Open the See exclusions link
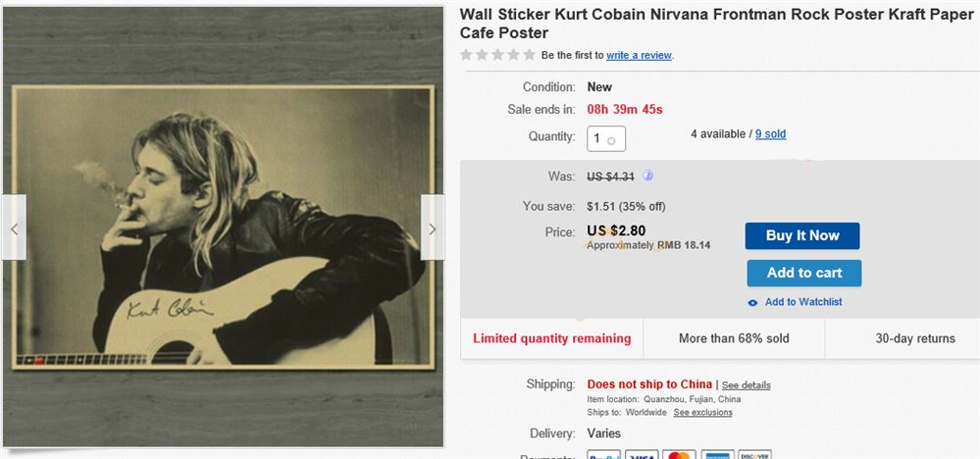Screen dimensions: 980x459 [702, 413]
